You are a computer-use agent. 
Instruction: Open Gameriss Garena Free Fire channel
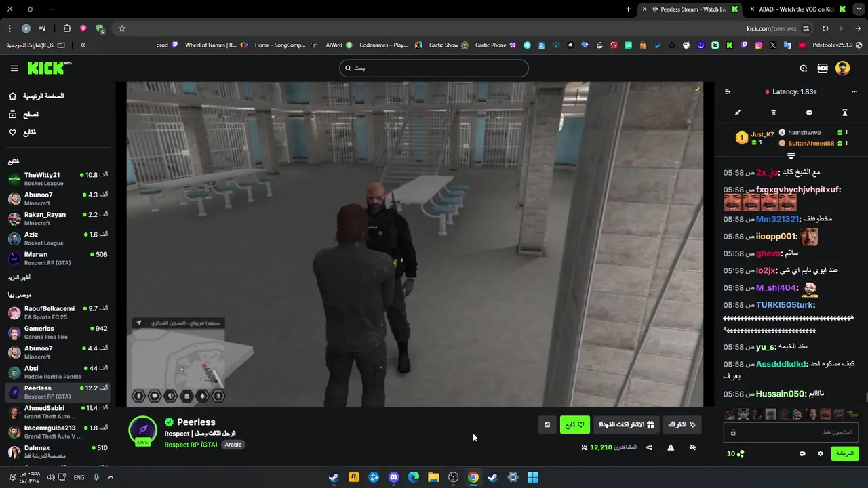(x=58, y=332)
